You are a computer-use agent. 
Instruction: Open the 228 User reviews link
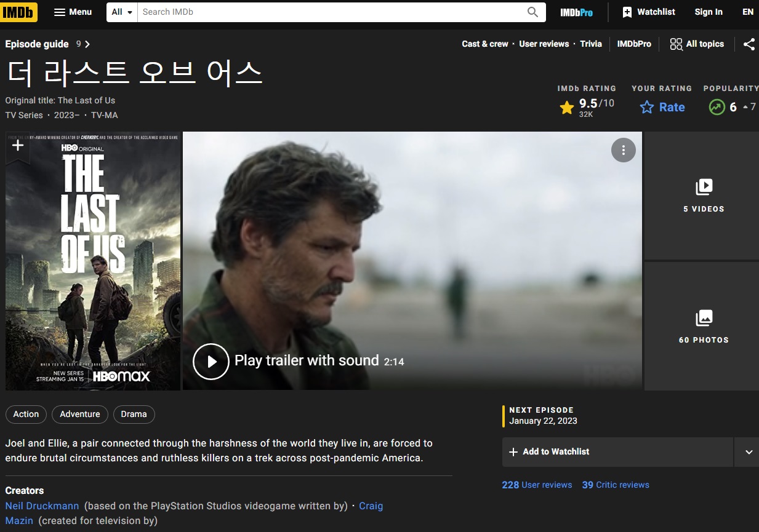537,485
